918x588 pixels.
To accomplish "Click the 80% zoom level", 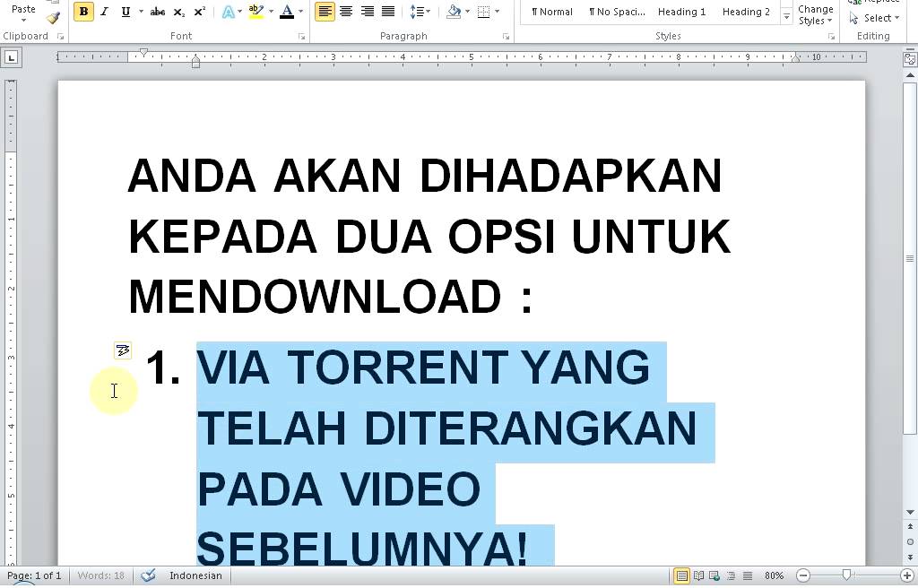I will point(774,575).
